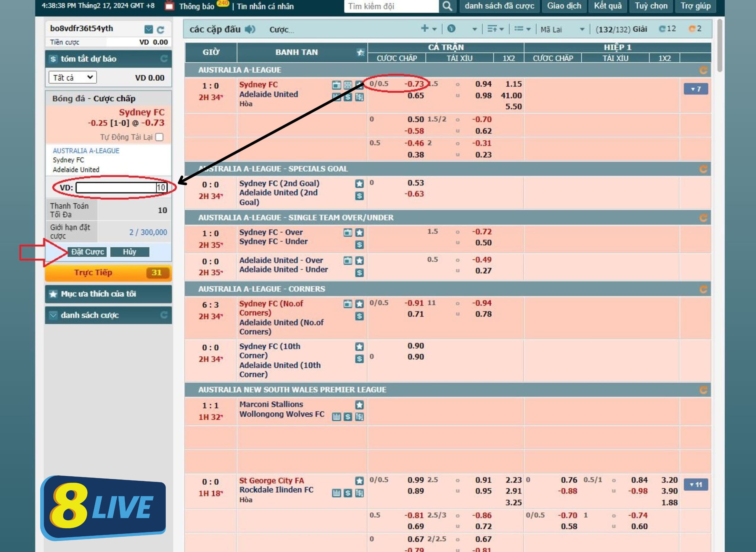Open the mail envelope icon beside the username
The width and height of the screenshot is (756, 552).
[x=149, y=29]
